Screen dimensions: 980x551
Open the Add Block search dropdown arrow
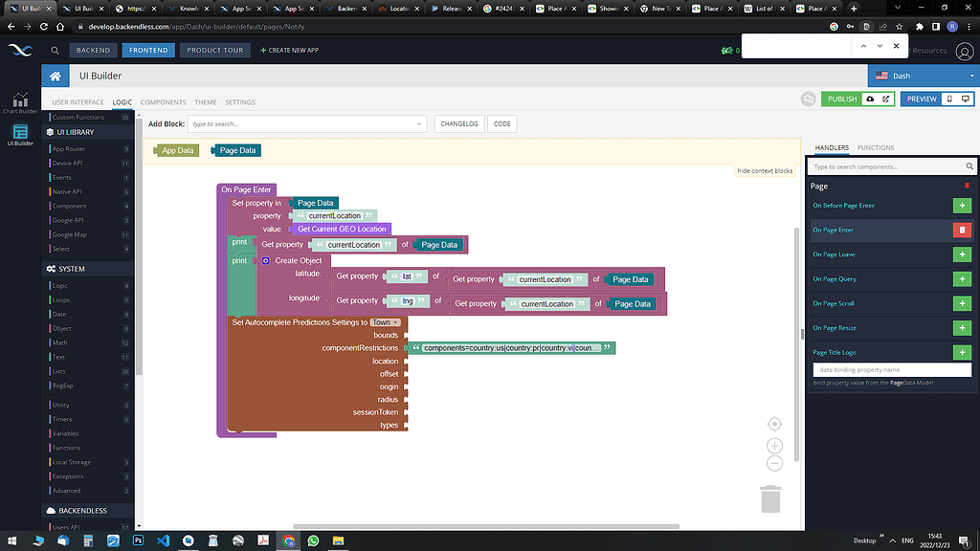click(x=419, y=123)
